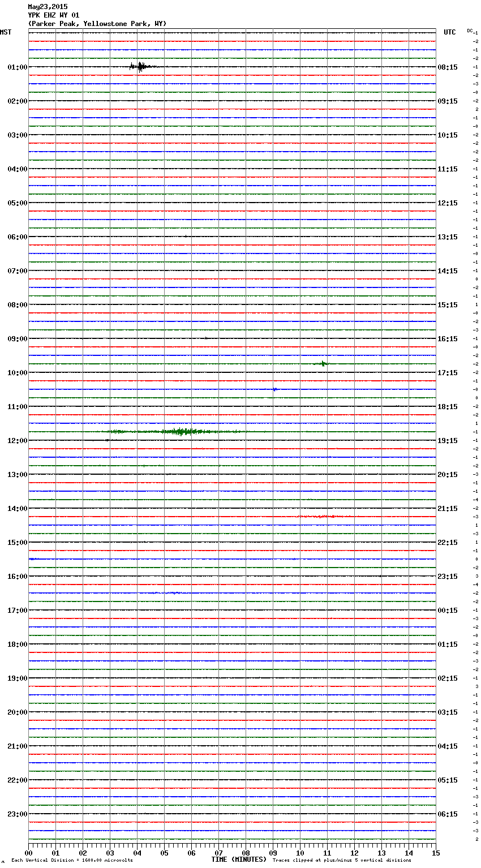Click the 08:15 UTC row label
The height and width of the screenshot is (868, 481).
click(448, 67)
